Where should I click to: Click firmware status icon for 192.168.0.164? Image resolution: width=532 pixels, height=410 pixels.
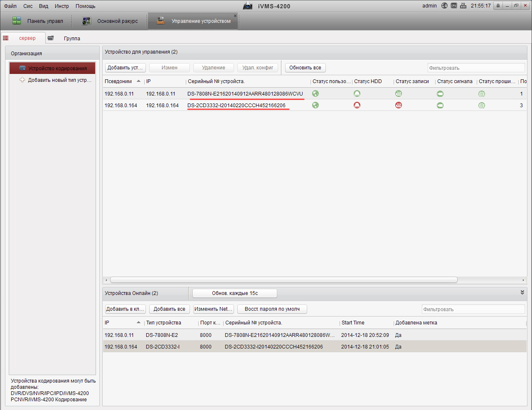(x=482, y=106)
